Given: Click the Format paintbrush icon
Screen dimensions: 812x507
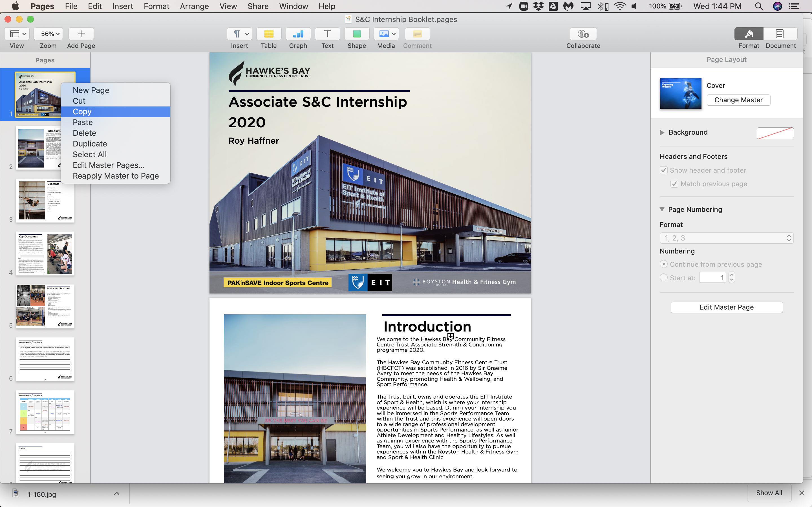Looking at the screenshot, I should pyautogui.click(x=749, y=34).
